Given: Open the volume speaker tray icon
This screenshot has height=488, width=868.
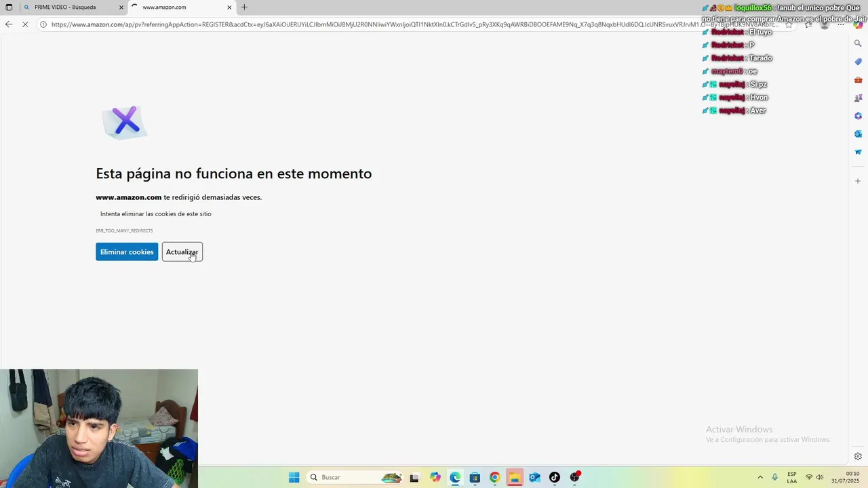Looking at the screenshot, I should pyautogui.click(x=820, y=477).
